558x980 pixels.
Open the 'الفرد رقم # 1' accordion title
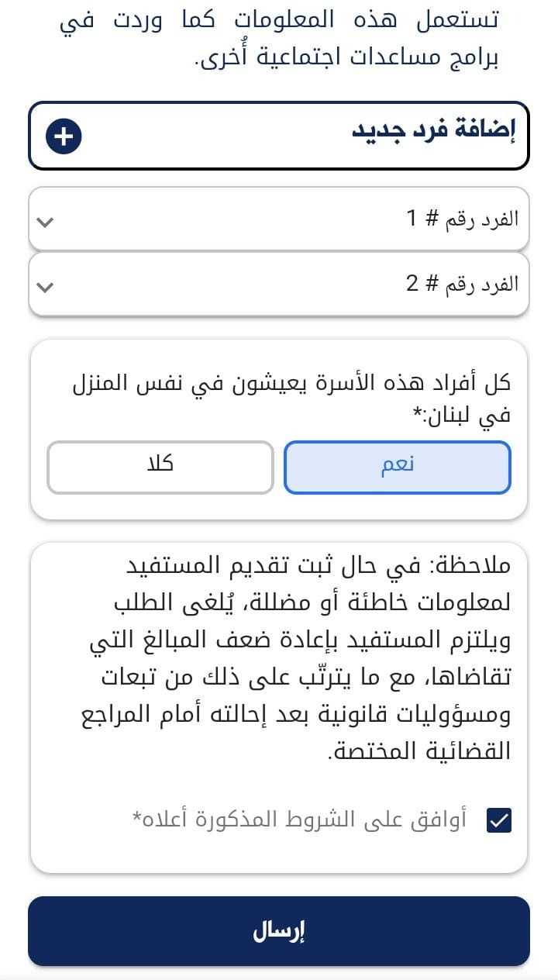(x=463, y=219)
